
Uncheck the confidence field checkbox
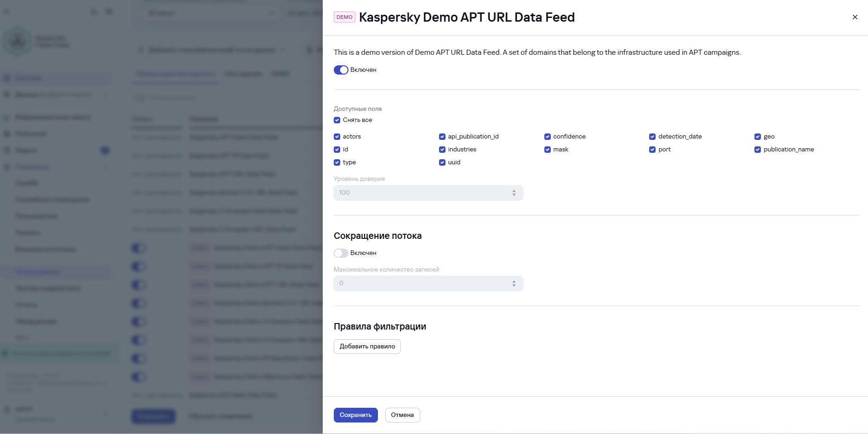(548, 137)
